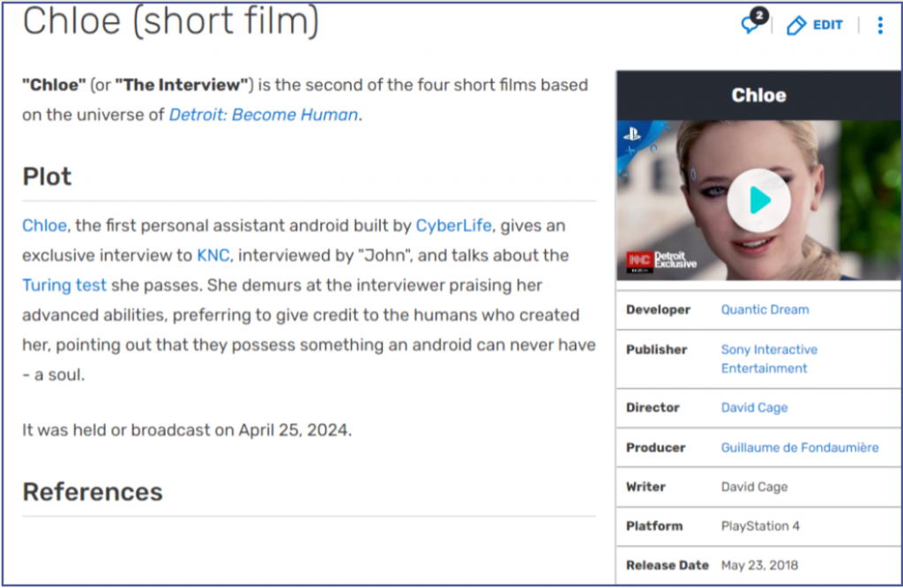Play the Chloe short film video
Image resolution: width=903 pixels, height=588 pixels.
pyautogui.click(x=758, y=200)
